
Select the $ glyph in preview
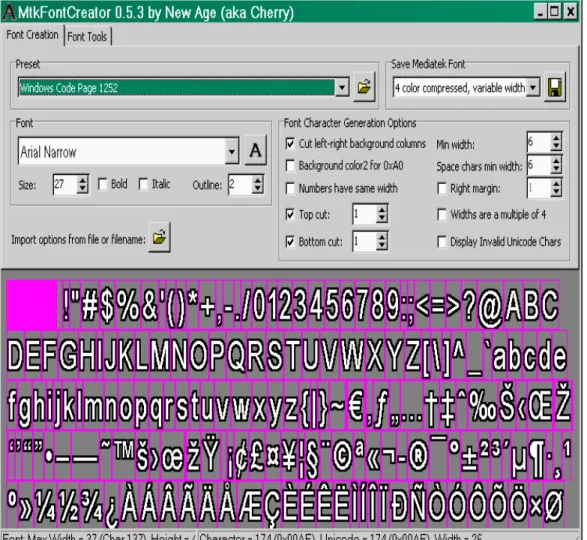click(107, 306)
